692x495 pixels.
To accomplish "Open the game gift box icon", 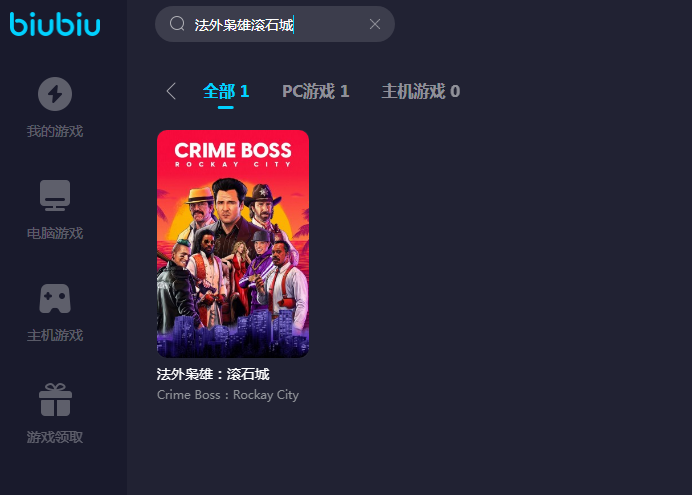I will (55, 400).
